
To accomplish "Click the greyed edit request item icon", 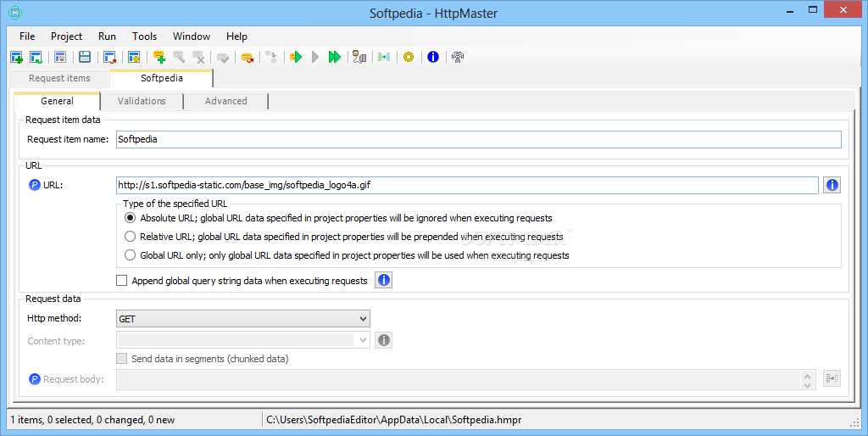I will coord(179,57).
